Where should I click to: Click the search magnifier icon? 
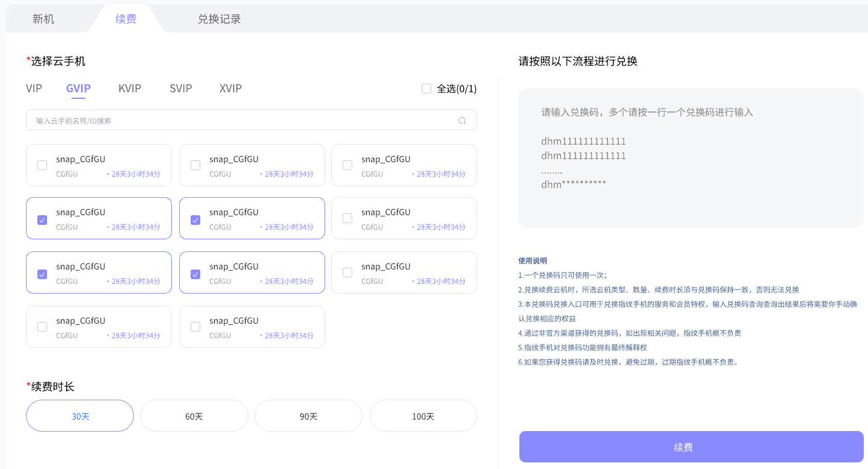pyautogui.click(x=462, y=121)
